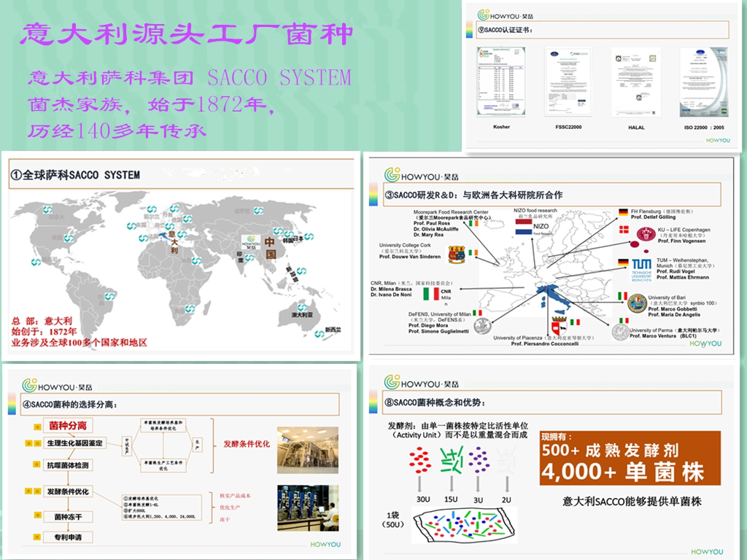Click the HOWYOU logo on slide ④
This screenshot has height=560, width=747.
click(x=57, y=386)
